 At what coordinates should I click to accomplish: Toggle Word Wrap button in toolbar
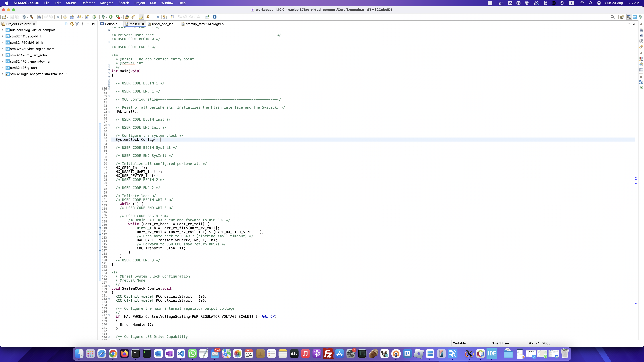point(147,17)
